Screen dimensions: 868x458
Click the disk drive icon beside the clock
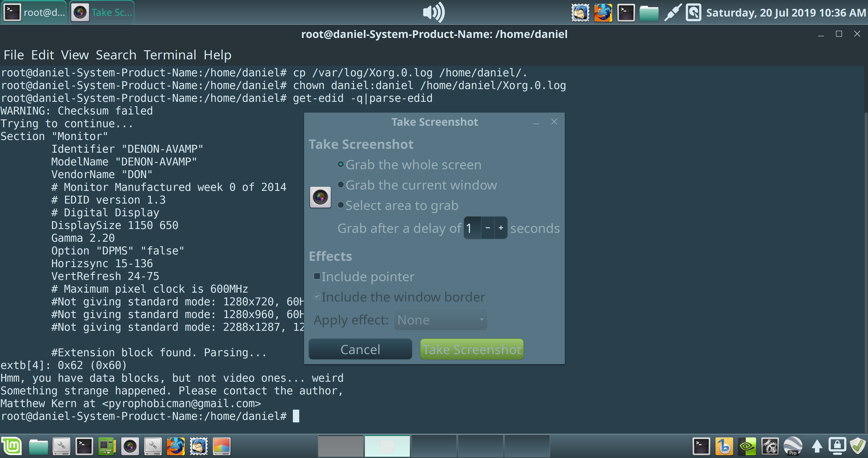(693, 13)
